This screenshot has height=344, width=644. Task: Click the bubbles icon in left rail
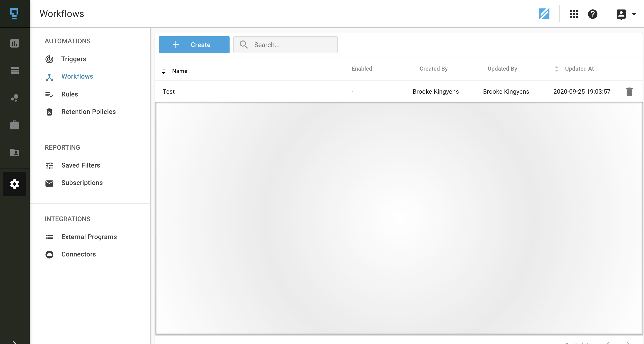click(15, 98)
